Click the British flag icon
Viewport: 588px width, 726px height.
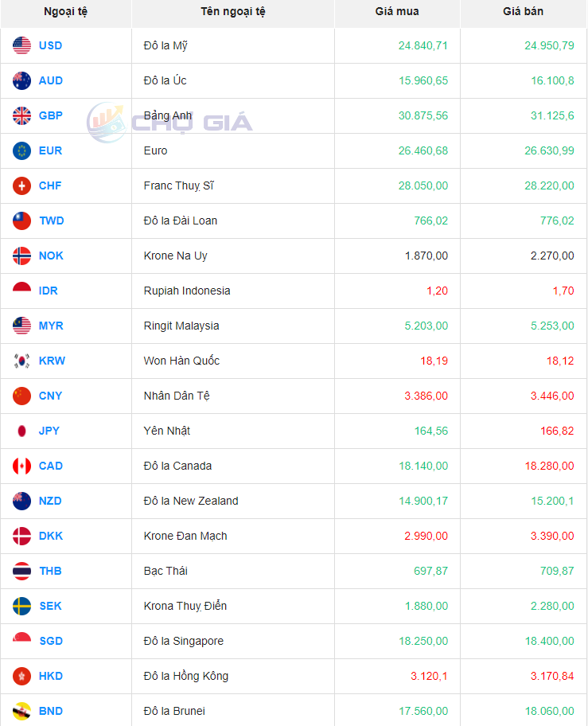tap(21, 116)
